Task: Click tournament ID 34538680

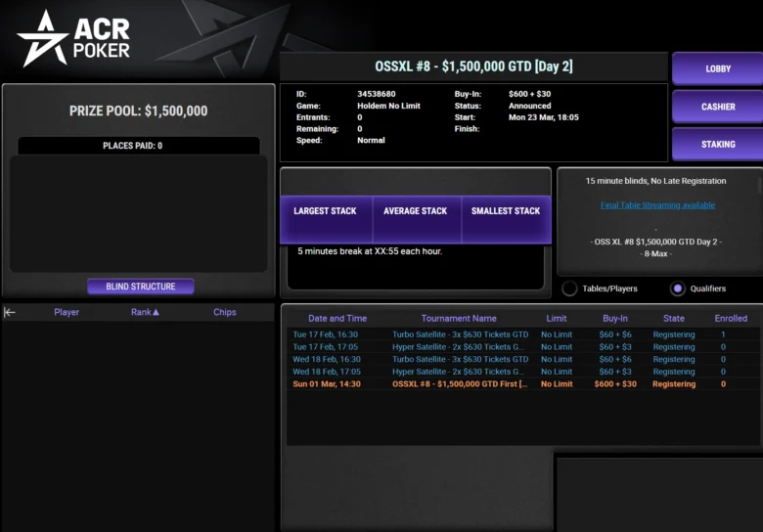Action: [x=377, y=94]
